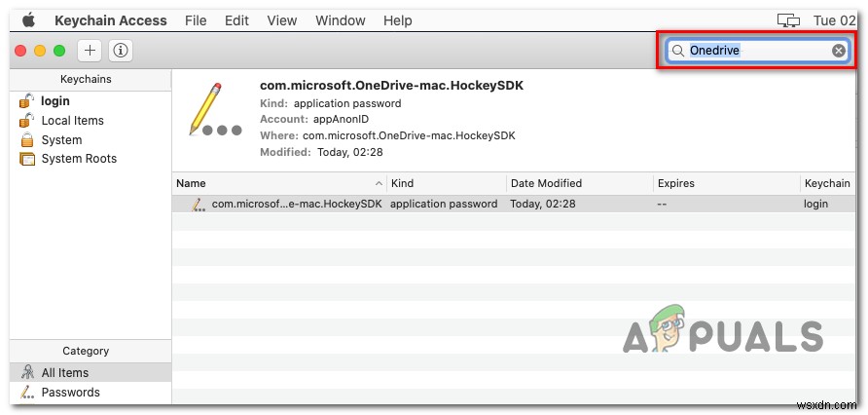Click the login cell in Keychain column
This screenshot has width=868, height=415.
(x=816, y=204)
